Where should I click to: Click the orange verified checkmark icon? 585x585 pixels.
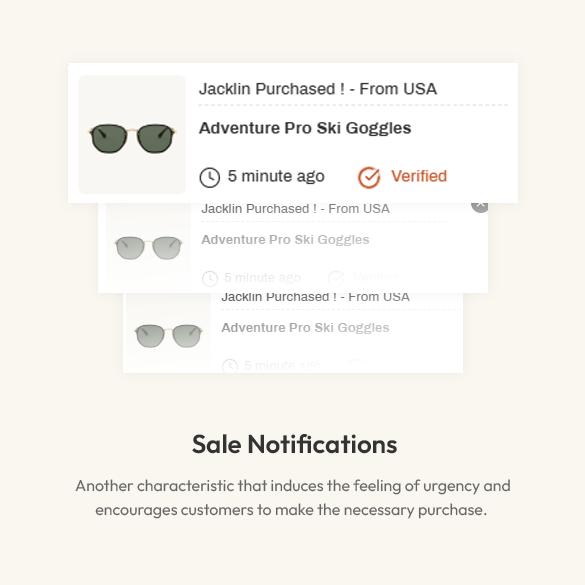pos(369,177)
